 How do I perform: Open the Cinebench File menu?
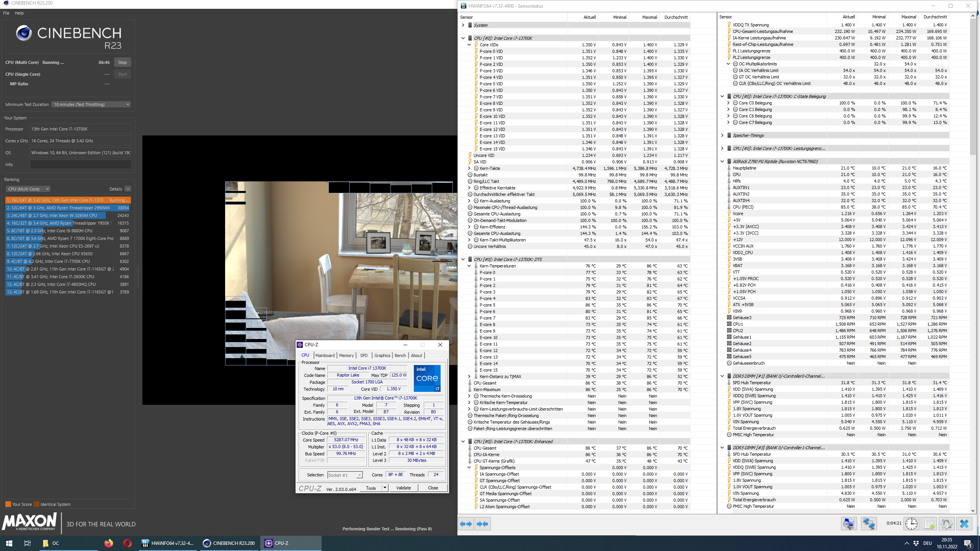point(6,13)
